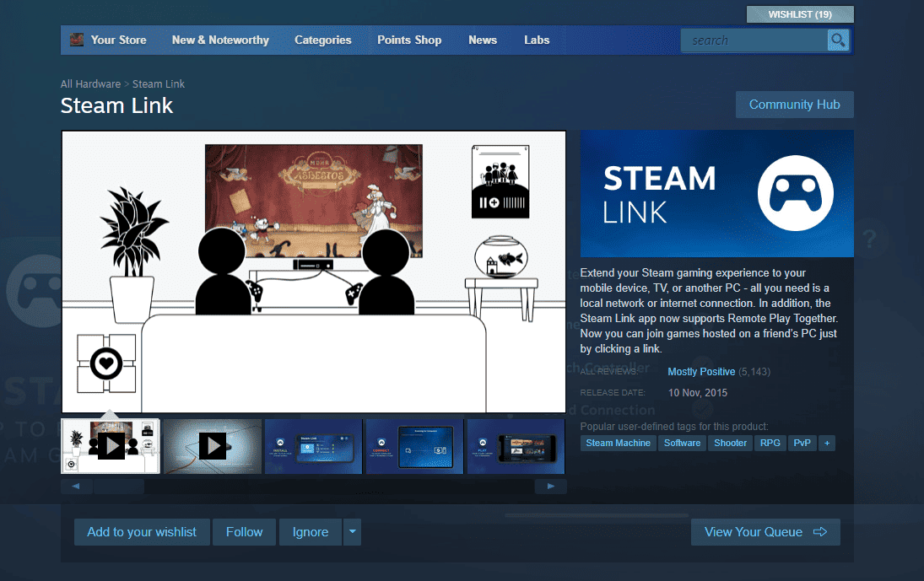Select the PvP tag

[802, 444]
